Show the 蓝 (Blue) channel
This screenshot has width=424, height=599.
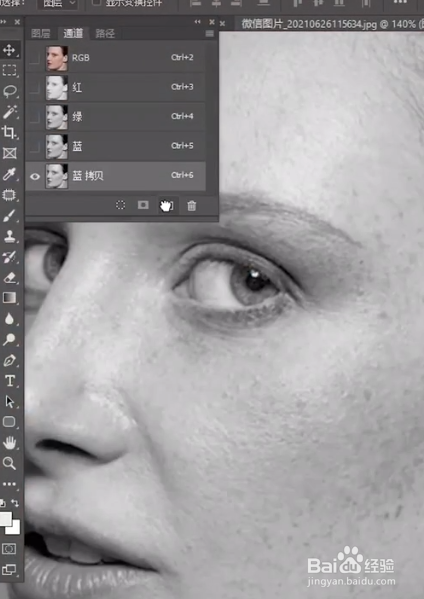pyautogui.click(x=35, y=146)
